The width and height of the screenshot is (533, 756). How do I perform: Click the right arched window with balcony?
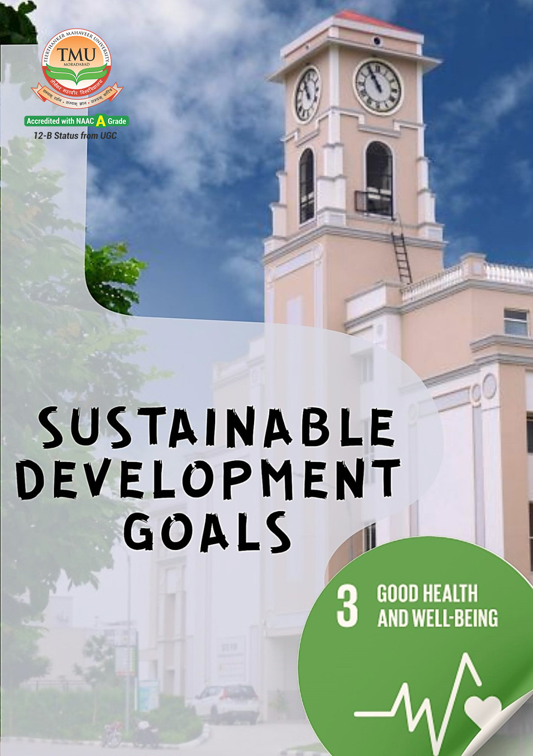[x=379, y=180]
